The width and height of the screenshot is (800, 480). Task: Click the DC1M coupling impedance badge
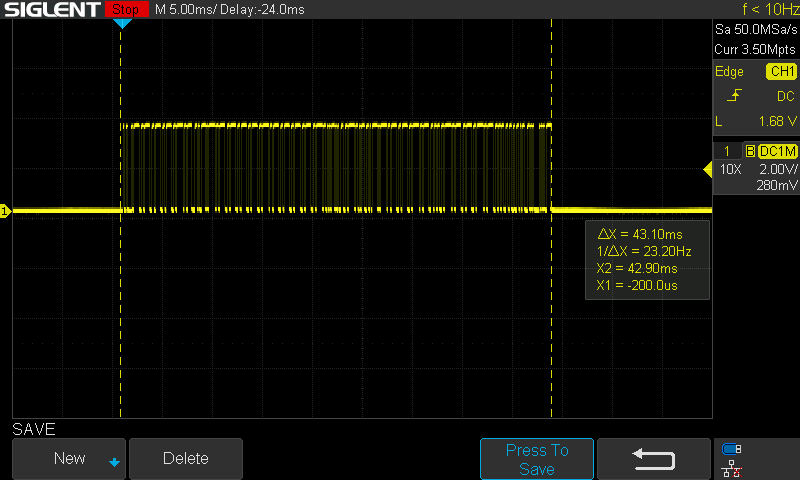point(778,151)
